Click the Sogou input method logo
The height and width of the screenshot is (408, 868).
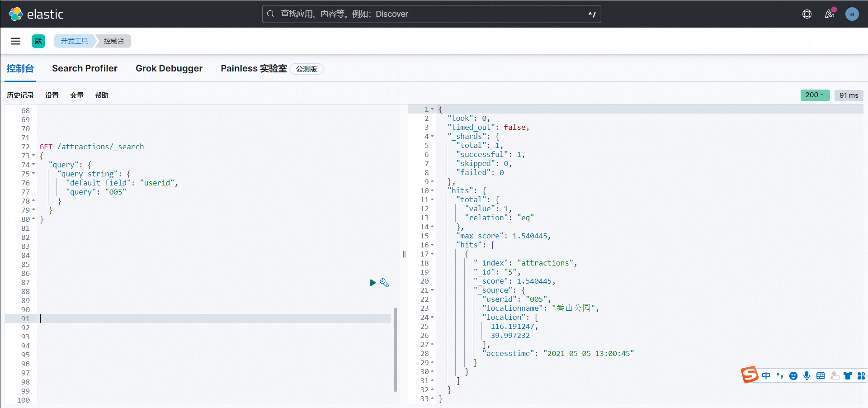750,375
